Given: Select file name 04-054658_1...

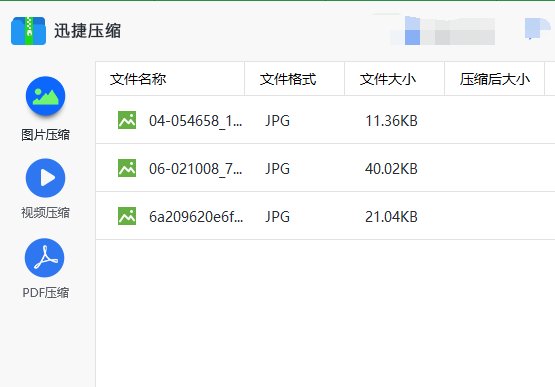Looking at the screenshot, I should (196, 121).
